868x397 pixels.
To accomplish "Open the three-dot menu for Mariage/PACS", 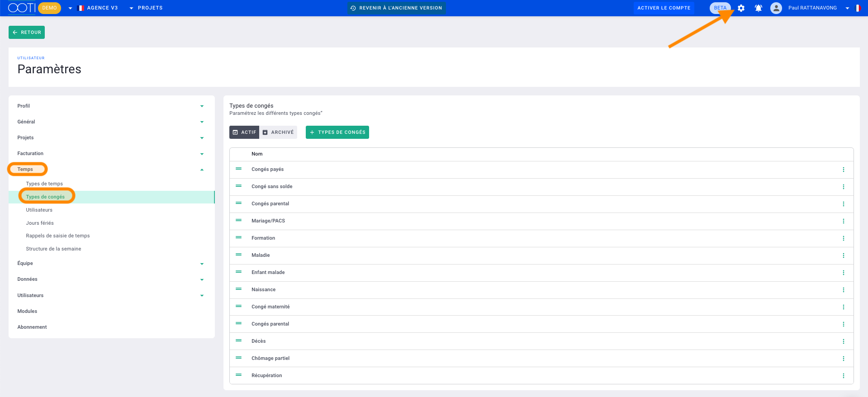I will pyautogui.click(x=844, y=221).
